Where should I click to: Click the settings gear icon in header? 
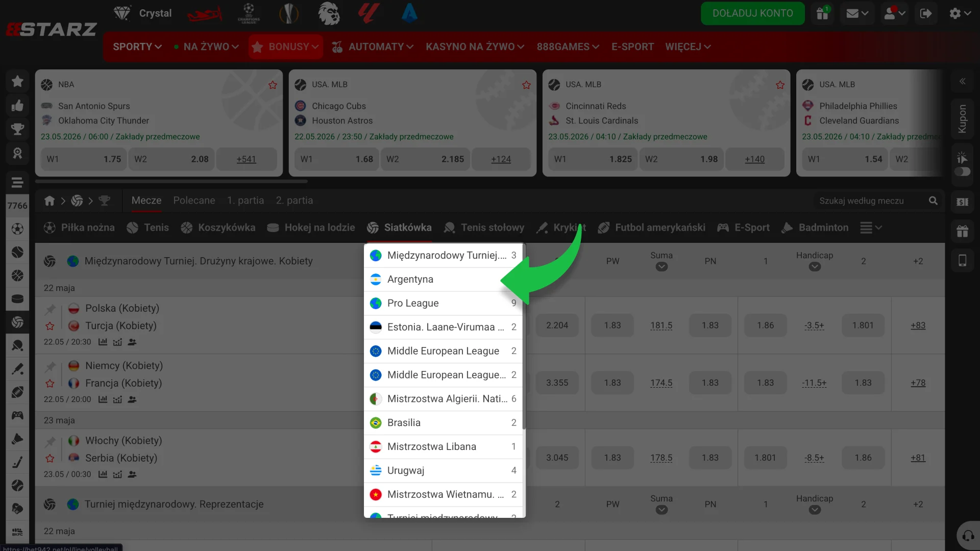click(960, 13)
